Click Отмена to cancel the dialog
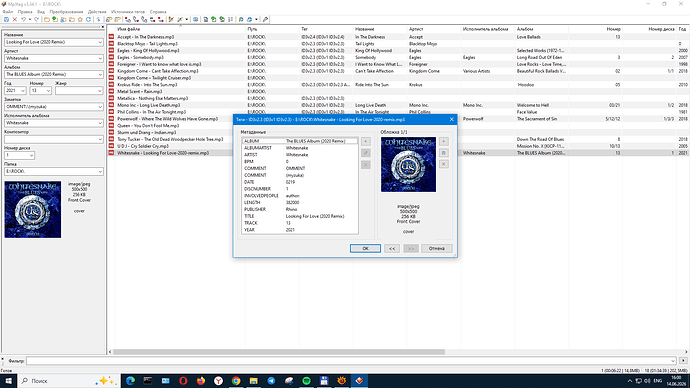 click(437, 249)
